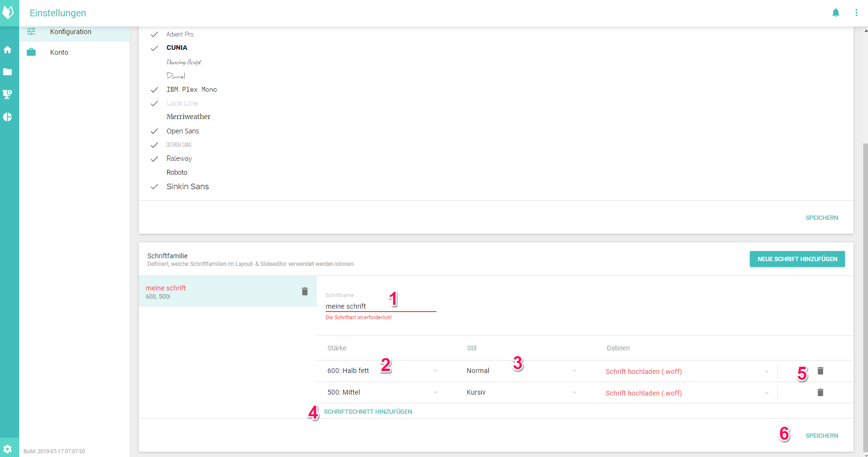Open the three-dot options menu
Screen dimensions: 868x457
point(856,13)
